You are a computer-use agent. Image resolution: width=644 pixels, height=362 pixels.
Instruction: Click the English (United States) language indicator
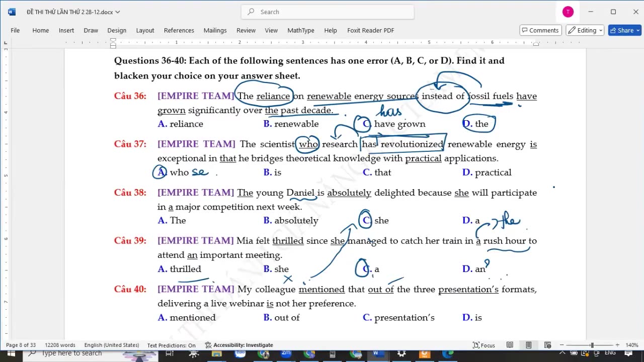(x=112, y=345)
